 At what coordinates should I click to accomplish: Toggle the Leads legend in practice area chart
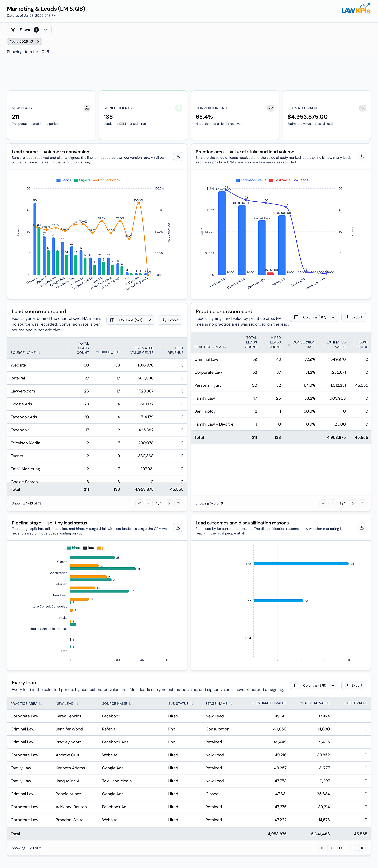pyautogui.click(x=301, y=180)
